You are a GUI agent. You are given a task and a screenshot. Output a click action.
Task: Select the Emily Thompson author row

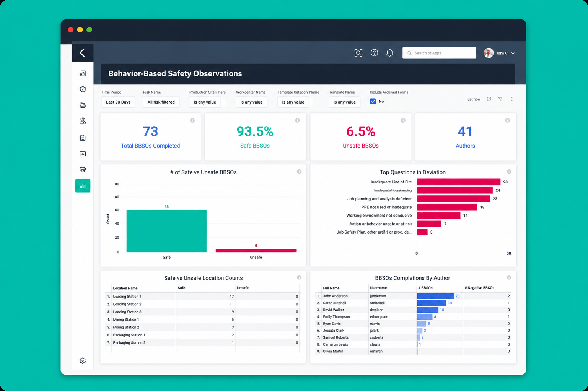[x=413, y=316]
